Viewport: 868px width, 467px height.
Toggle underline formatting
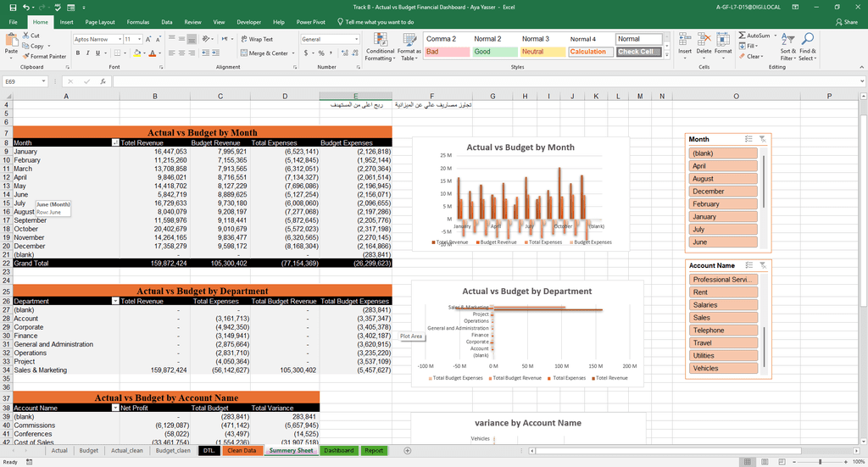98,53
